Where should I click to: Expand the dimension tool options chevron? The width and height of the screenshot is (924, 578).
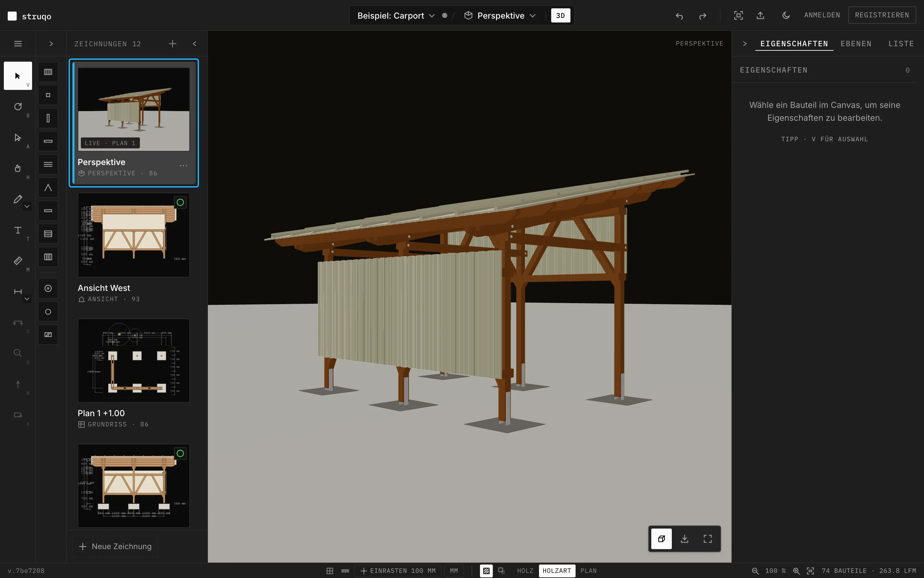click(27, 299)
